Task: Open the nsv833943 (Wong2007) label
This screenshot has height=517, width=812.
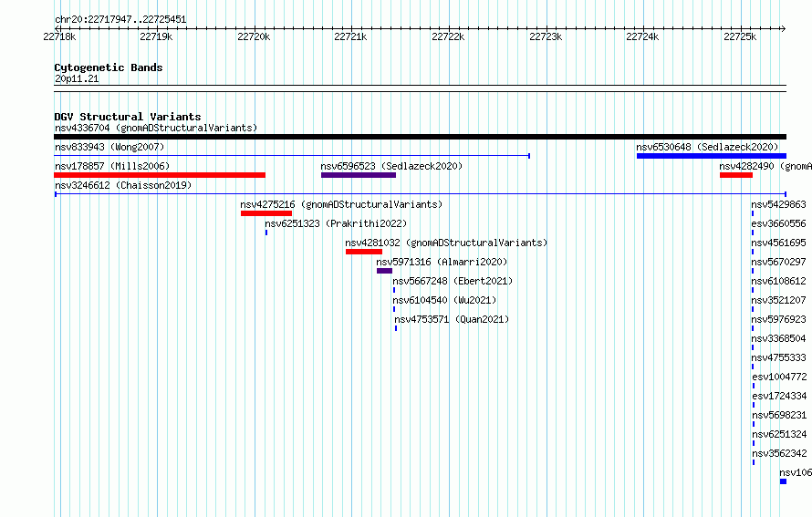Action: click(x=109, y=147)
